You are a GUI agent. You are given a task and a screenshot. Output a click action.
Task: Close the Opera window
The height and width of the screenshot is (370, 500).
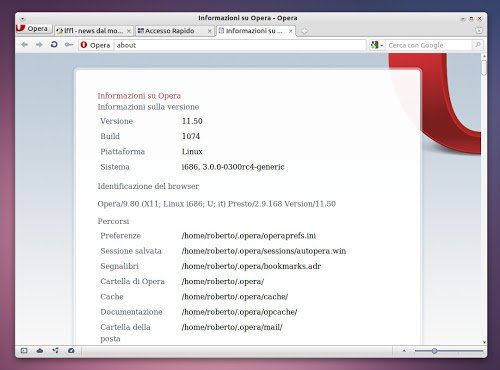(x=480, y=19)
